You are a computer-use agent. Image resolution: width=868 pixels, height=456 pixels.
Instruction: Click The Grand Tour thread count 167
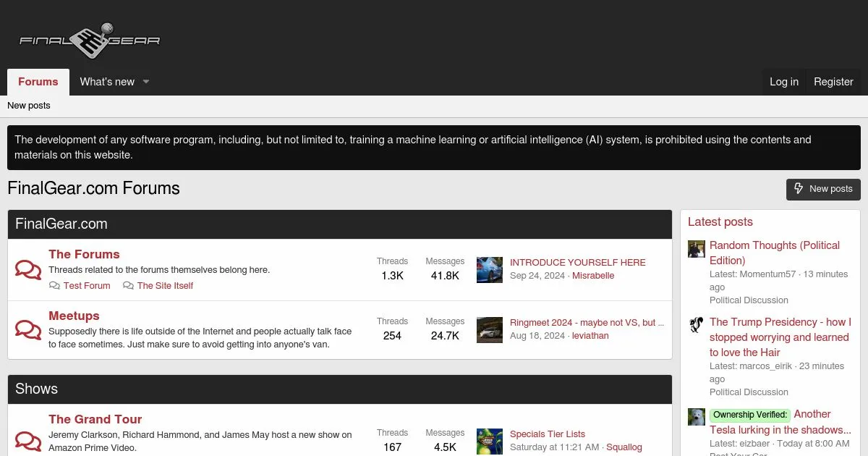pos(392,447)
